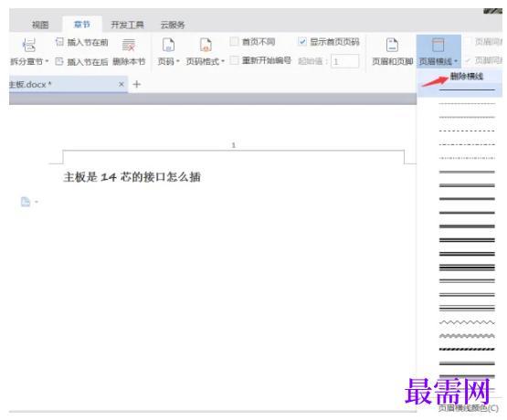Collapse the 页眉横线 dropdown arrow
507x420 pixels.
point(456,61)
